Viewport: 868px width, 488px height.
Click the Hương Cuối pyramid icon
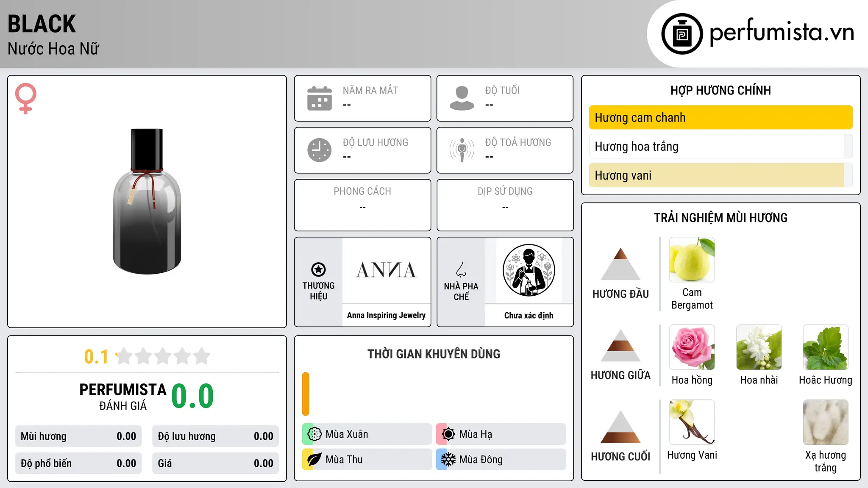(620, 427)
